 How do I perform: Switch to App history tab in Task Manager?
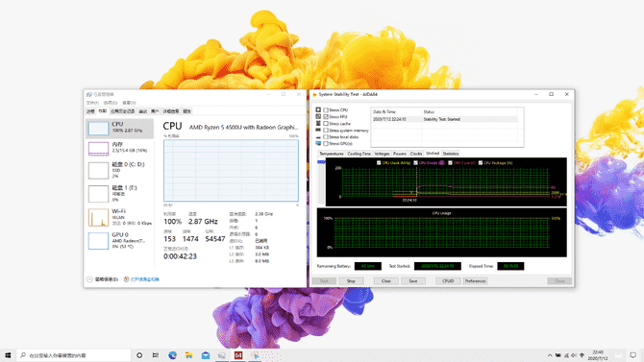[122, 111]
